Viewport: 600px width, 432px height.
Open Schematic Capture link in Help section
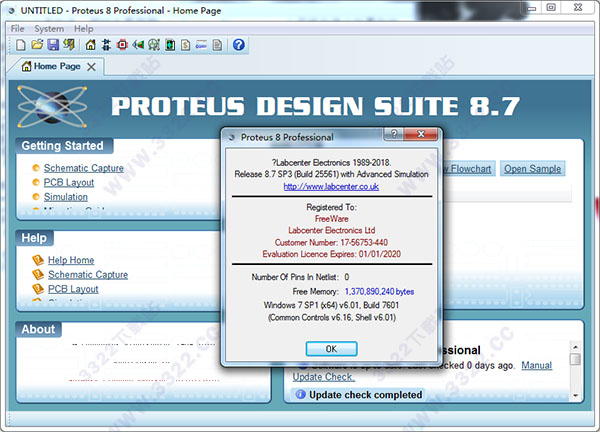[88, 275]
